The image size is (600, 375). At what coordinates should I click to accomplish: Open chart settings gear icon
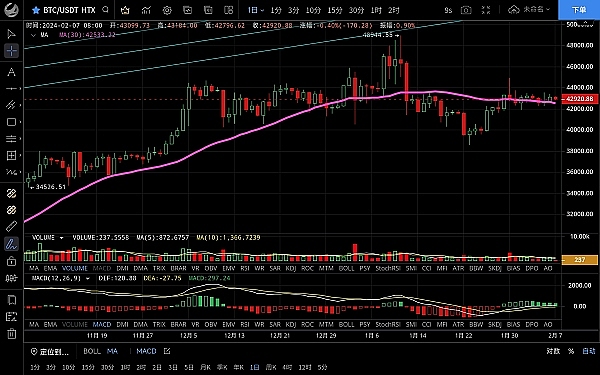coord(167,10)
